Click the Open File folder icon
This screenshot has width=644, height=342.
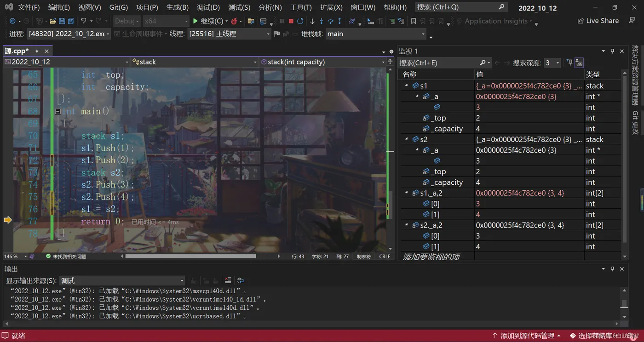pyautogui.click(x=53, y=21)
